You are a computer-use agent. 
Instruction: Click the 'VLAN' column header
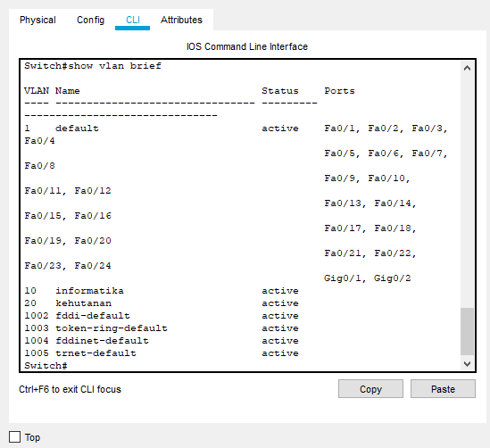(37, 91)
